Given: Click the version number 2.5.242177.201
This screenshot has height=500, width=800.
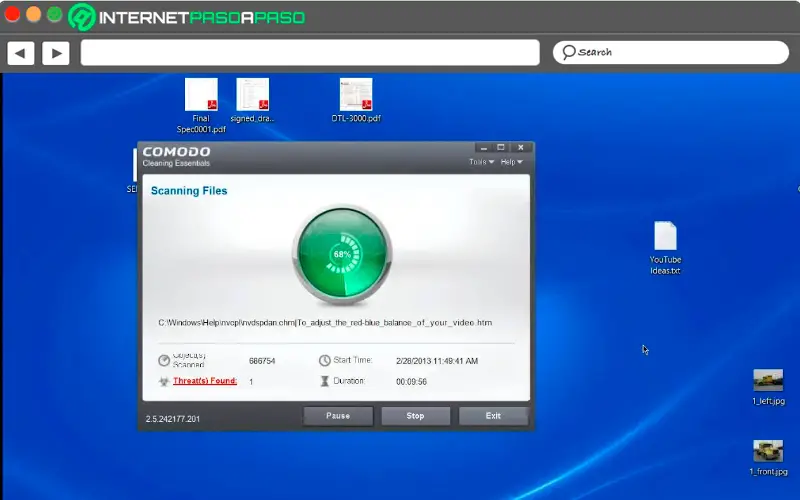Looking at the screenshot, I should point(172,419).
